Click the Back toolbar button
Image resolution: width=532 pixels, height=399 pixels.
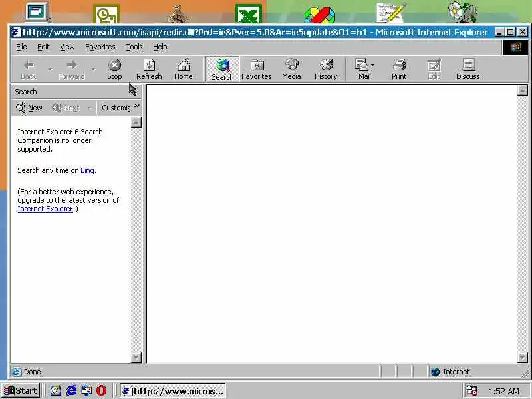coord(29,70)
